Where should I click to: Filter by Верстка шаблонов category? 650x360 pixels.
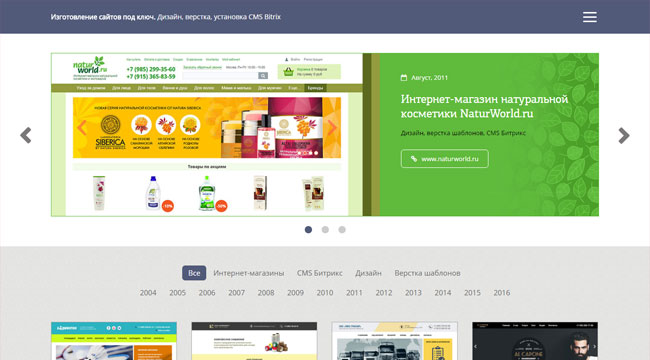coord(427,273)
